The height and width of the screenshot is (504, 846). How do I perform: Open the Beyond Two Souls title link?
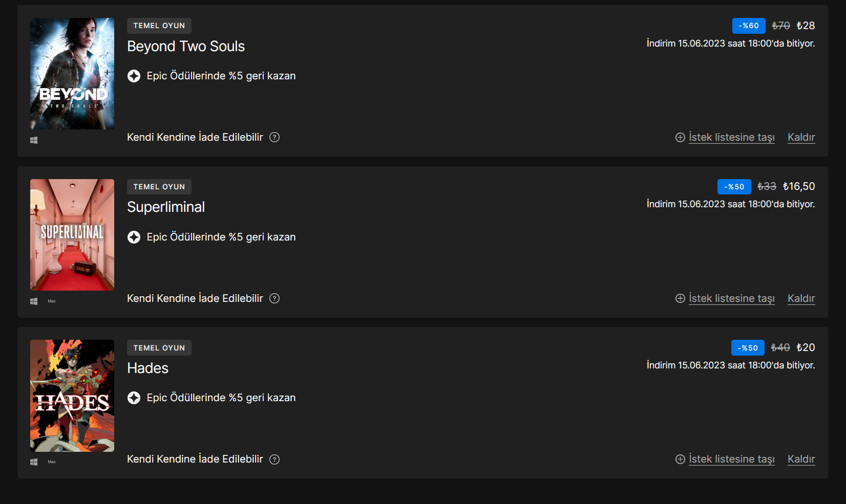[186, 47]
